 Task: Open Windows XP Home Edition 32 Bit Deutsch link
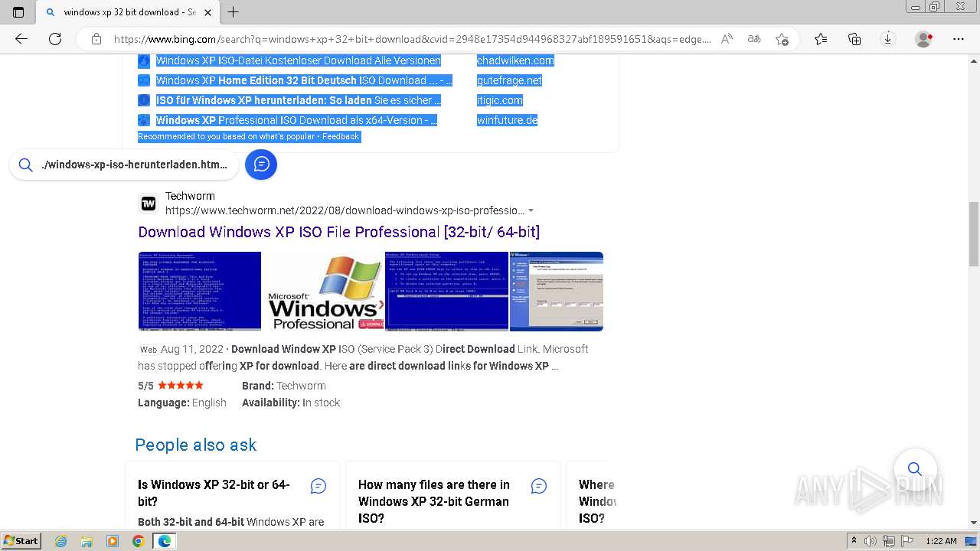[304, 80]
